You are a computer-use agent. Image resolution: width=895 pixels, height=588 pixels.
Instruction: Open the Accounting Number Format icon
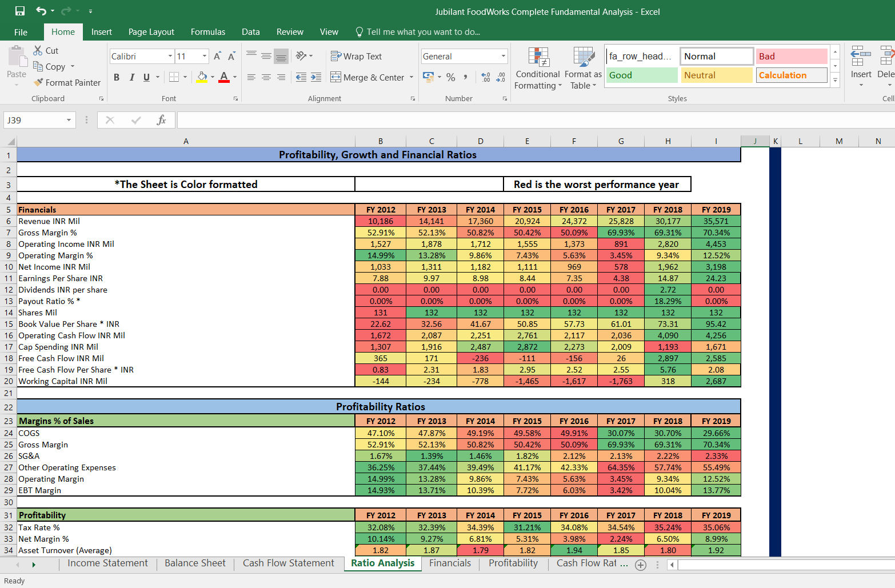428,77
